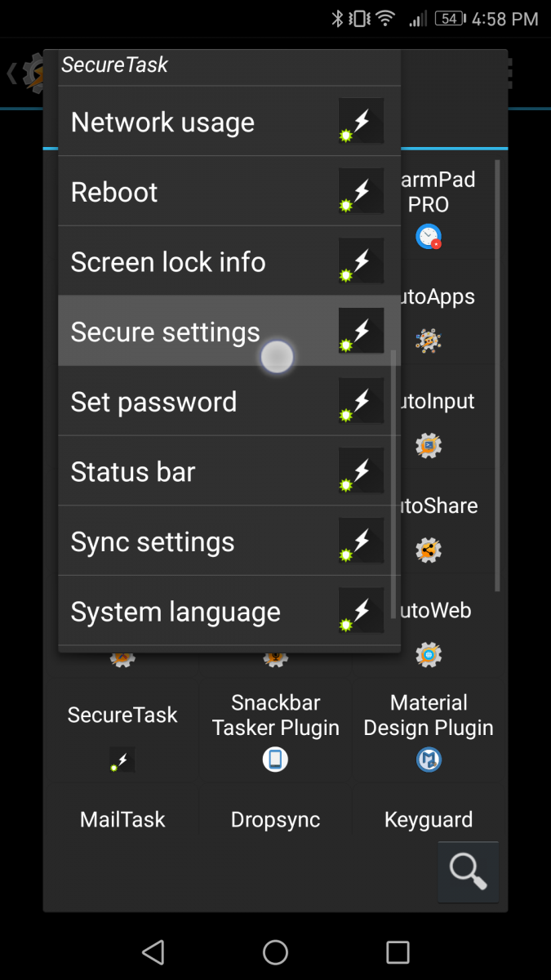Tap the Material Design Plugin icon

(429, 759)
